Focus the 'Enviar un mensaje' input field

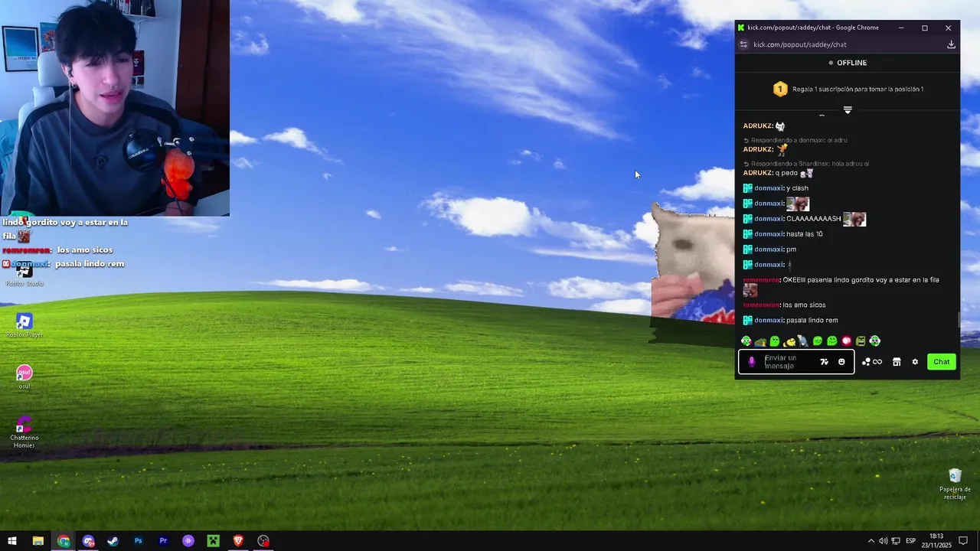pos(796,362)
